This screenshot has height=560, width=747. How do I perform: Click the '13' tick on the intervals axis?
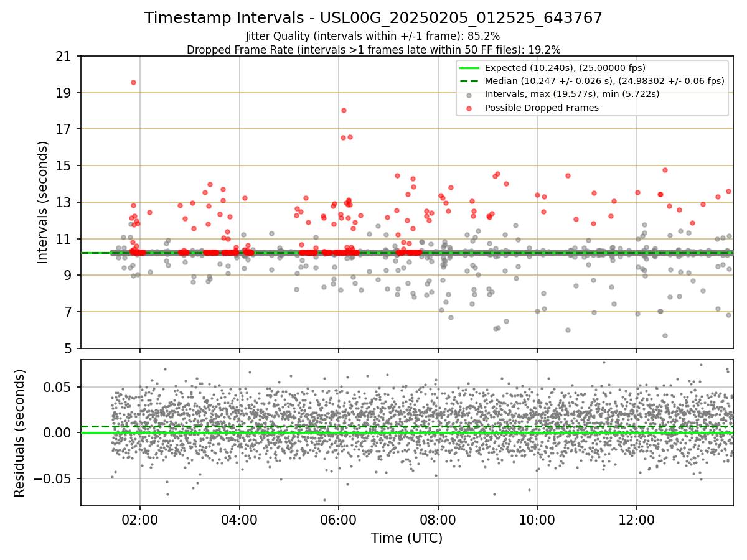(x=63, y=202)
